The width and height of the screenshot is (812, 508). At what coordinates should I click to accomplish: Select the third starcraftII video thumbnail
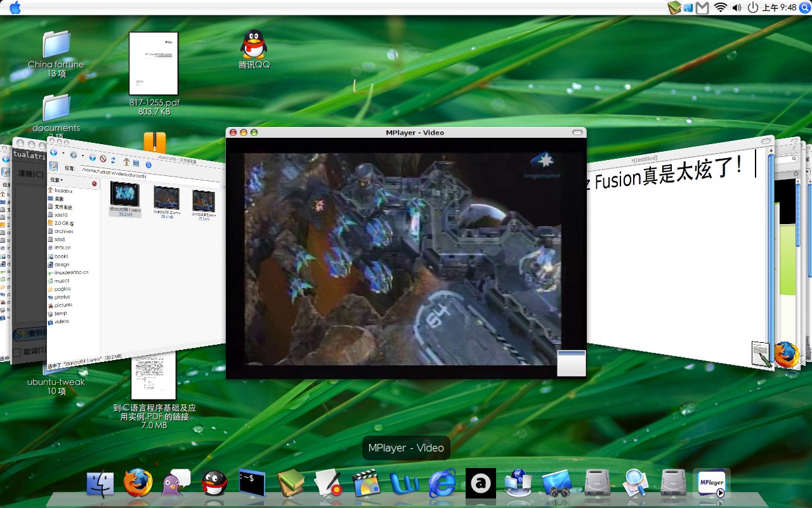coord(204,201)
